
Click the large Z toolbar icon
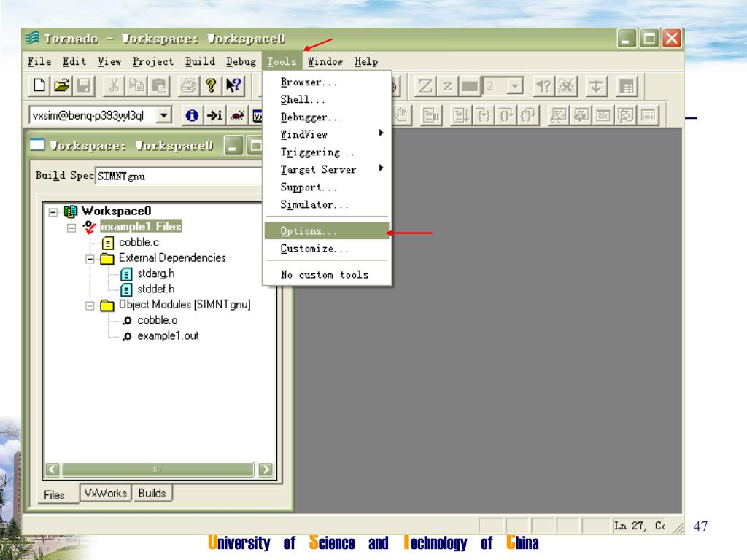425,87
